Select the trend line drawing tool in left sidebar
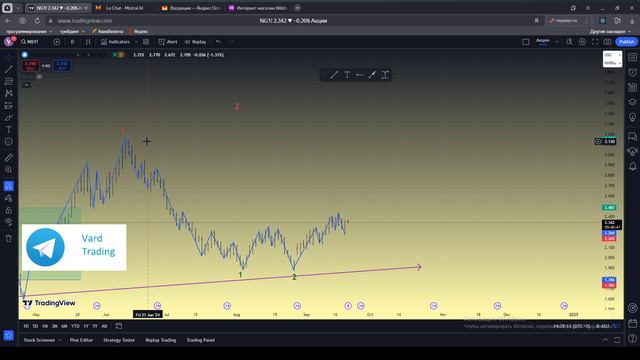The image size is (640, 360). (9, 69)
